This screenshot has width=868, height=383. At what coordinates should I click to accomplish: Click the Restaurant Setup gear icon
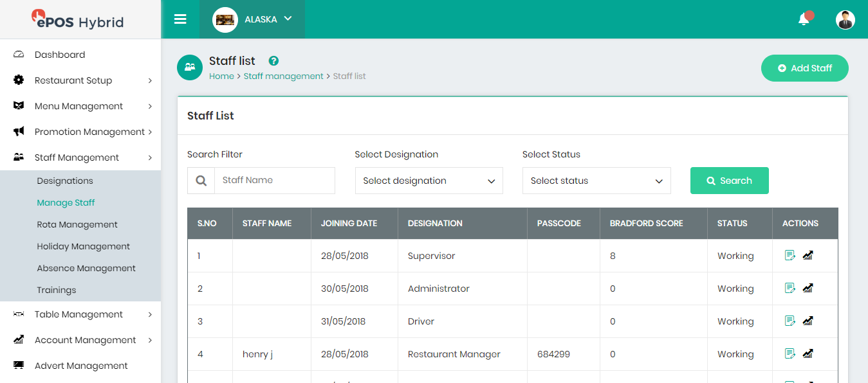(19, 80)
